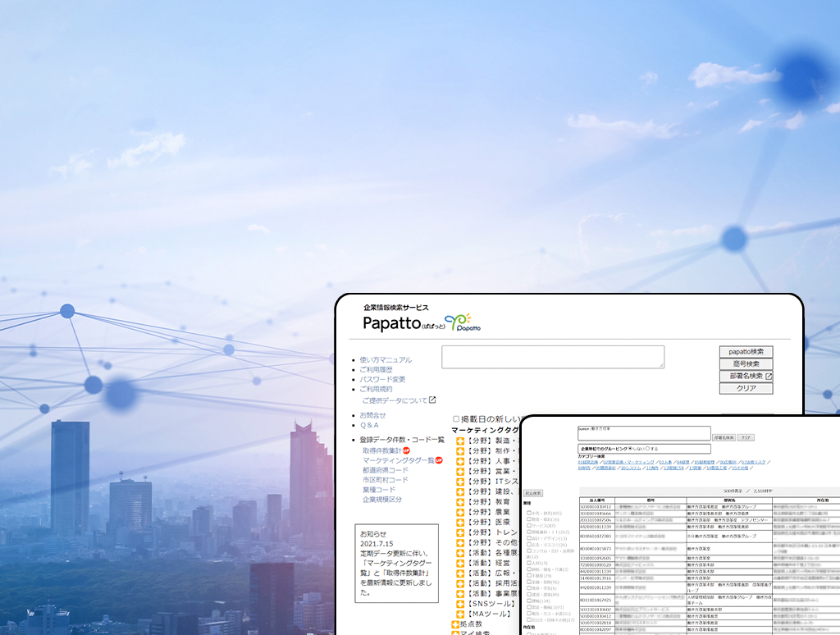840x635 pixels.
Task: Expand the 【活動】各種展 tag group
Action: [459, 553]
